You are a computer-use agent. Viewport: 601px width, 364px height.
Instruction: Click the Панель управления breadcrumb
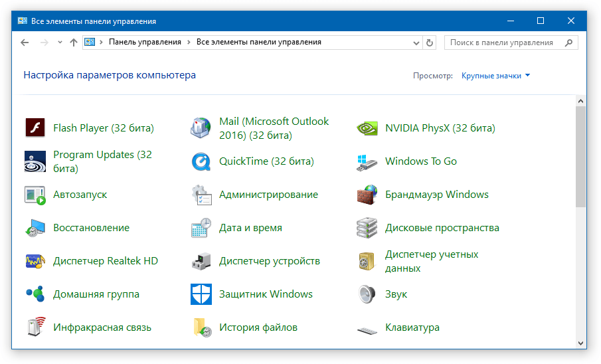tap(145, 42)
